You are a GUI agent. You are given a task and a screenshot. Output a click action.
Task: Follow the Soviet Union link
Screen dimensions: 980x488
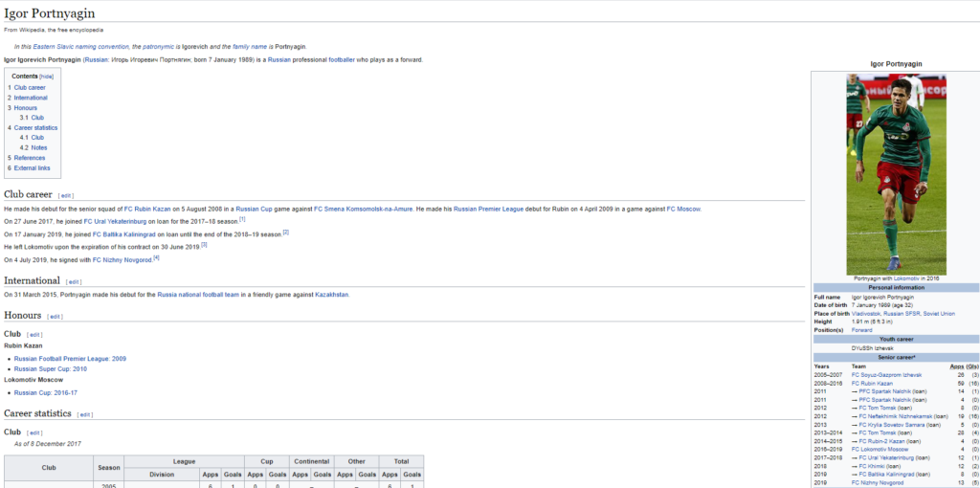pos(939,314)
